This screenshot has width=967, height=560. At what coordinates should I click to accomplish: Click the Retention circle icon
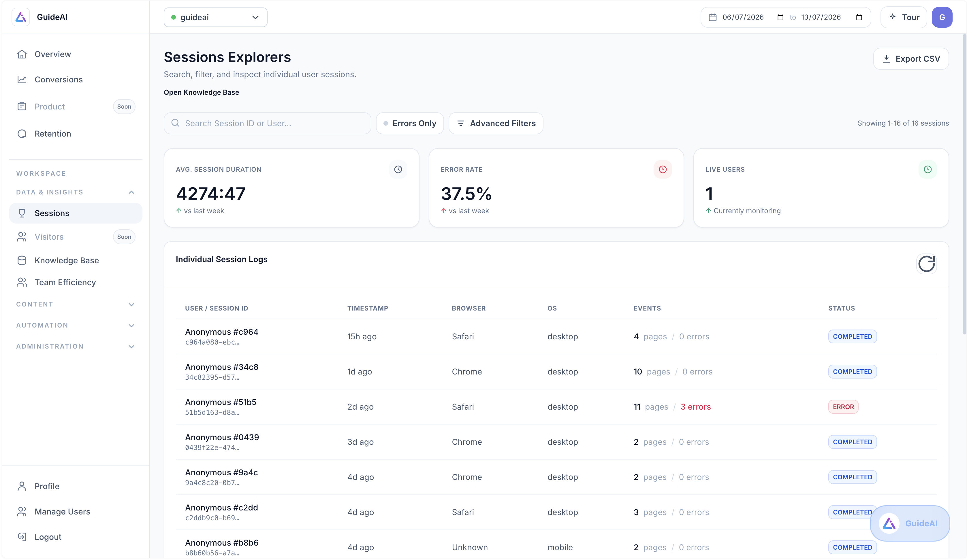[x=22, y=133]
